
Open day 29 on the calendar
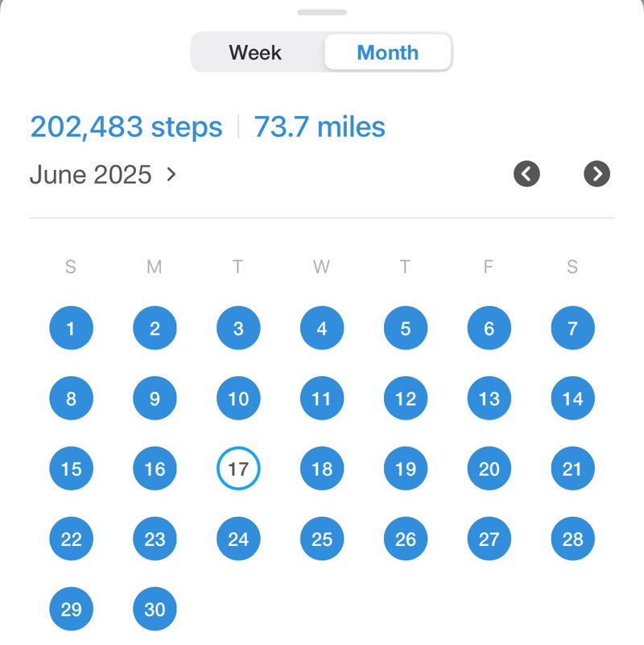tap(71, 609)
